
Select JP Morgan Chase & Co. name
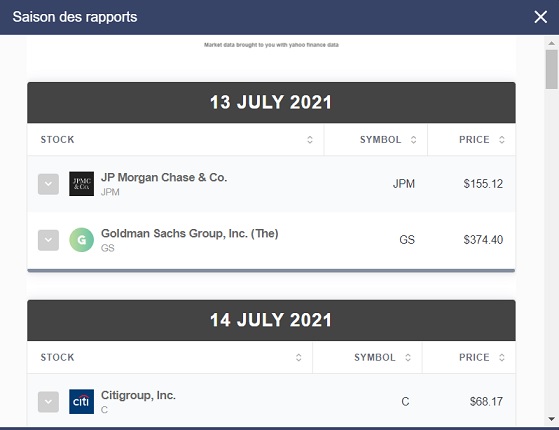pos(164,177)
